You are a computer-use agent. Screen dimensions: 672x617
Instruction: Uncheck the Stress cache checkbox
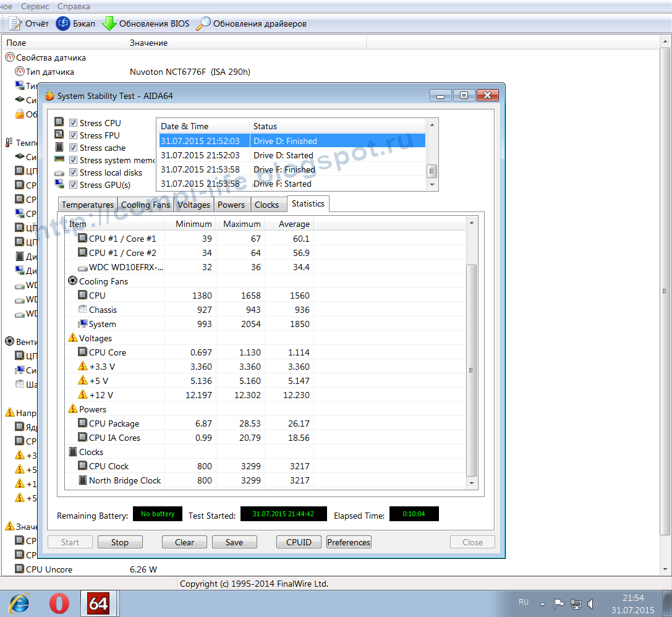click(74, 148)
